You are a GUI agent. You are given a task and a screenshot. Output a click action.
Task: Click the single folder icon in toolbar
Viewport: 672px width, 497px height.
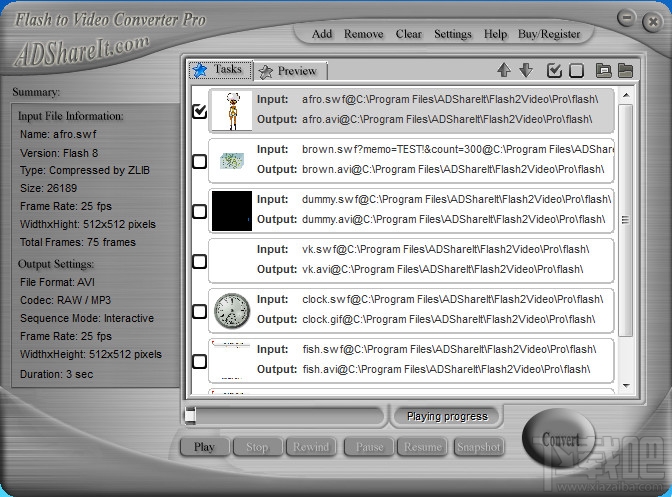626,71
